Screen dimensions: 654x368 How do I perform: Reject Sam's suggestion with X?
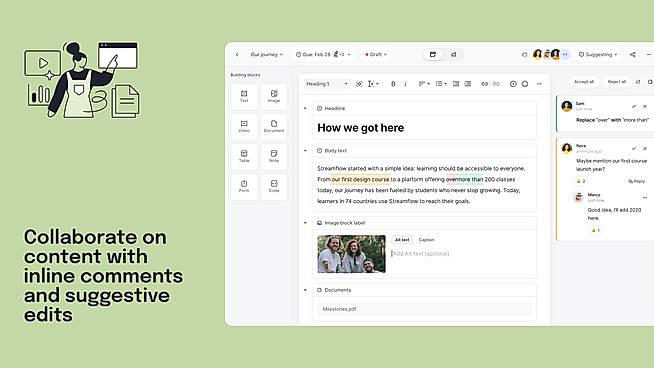pos(645,106)
